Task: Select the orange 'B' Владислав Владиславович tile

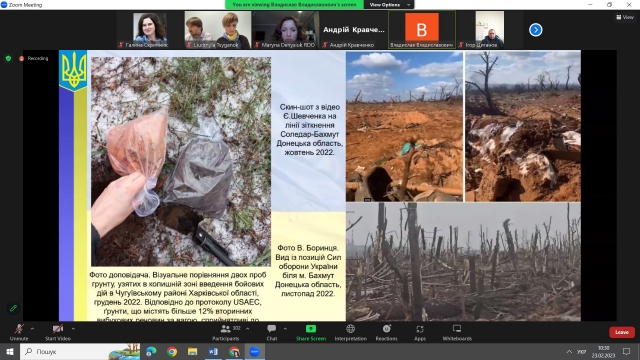Action: (x=422, y=30)
